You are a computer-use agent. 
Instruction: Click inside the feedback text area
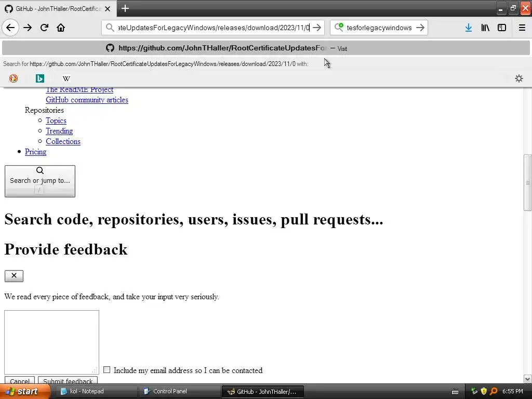click(51, 342)
